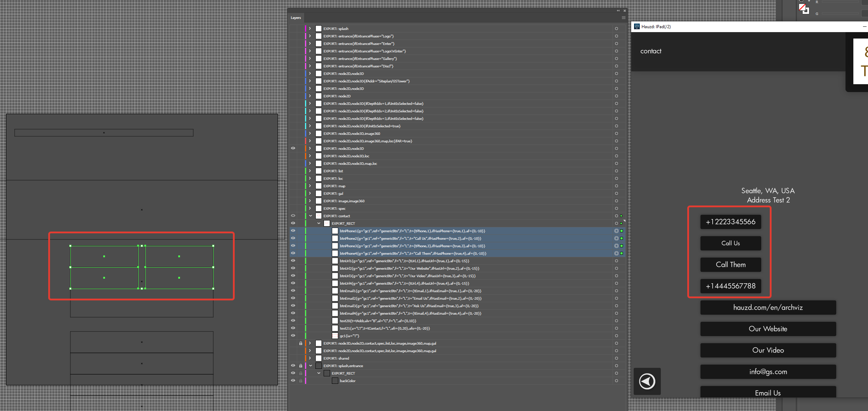Click target circle of EXPORT: splash layer
This screenshot has height=411, width=868.
pyautogui.click(x=616, y=29)
